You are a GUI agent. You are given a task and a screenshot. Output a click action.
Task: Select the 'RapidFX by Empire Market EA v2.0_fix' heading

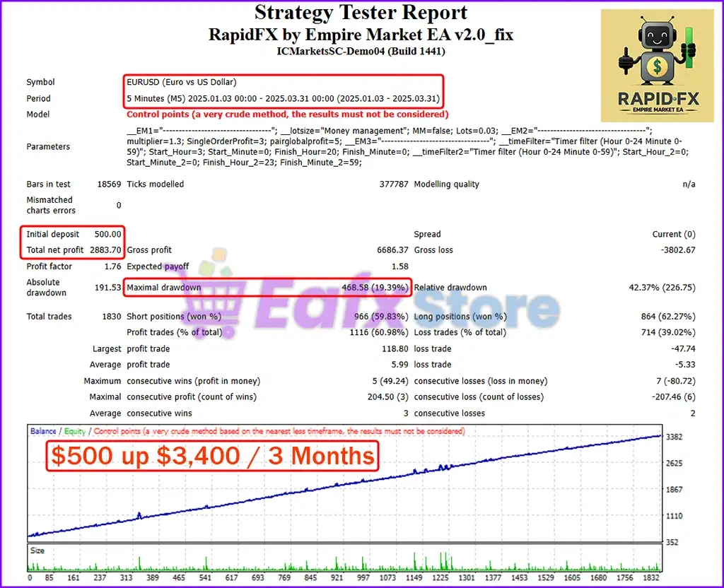[x=361, y=35]
